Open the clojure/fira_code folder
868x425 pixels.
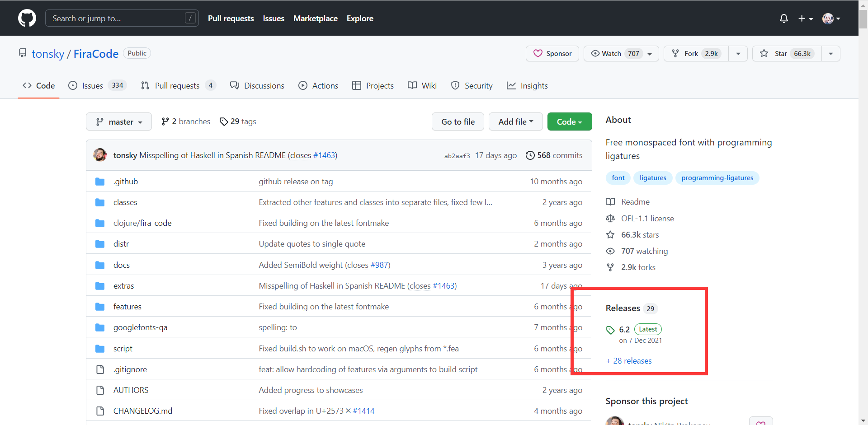[x=142, y=223]
